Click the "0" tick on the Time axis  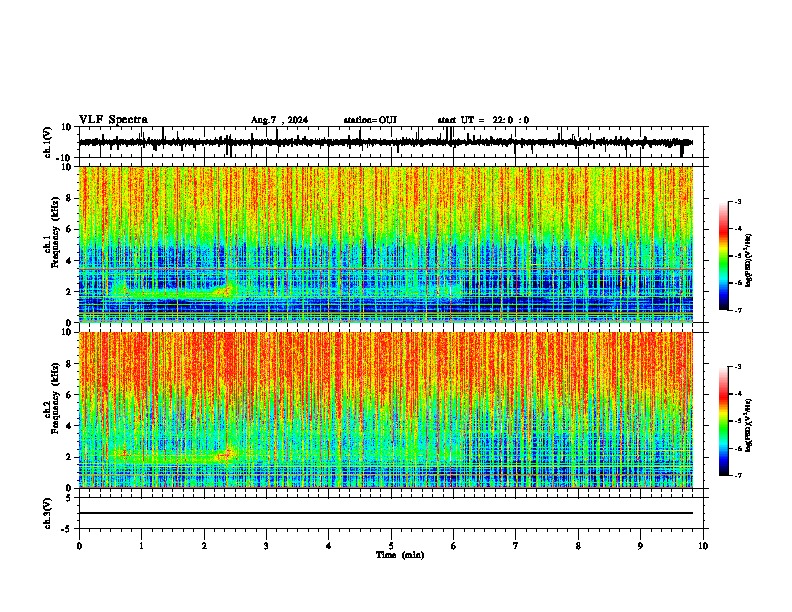pyautogui.click(x=79, y=546)
